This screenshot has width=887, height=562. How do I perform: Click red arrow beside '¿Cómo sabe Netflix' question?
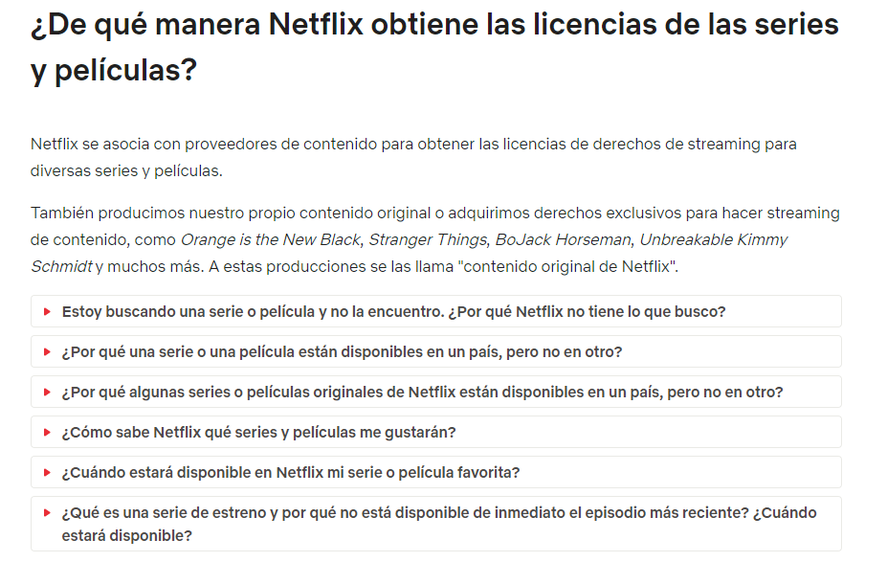(48, 432)
